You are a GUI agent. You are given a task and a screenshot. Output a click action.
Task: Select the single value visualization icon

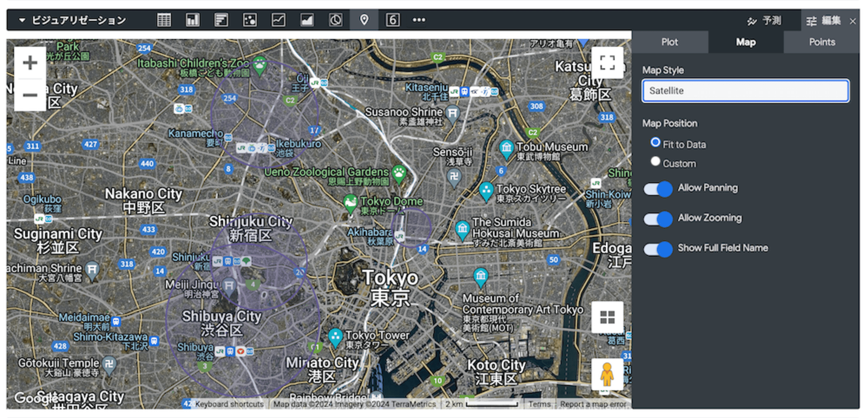393,20
